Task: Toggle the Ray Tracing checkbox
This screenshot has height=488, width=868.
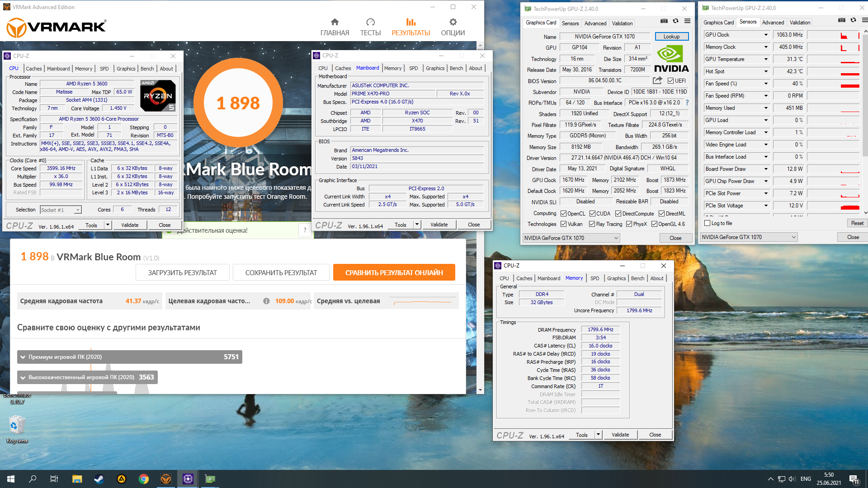Action: (x=592, y=224)
